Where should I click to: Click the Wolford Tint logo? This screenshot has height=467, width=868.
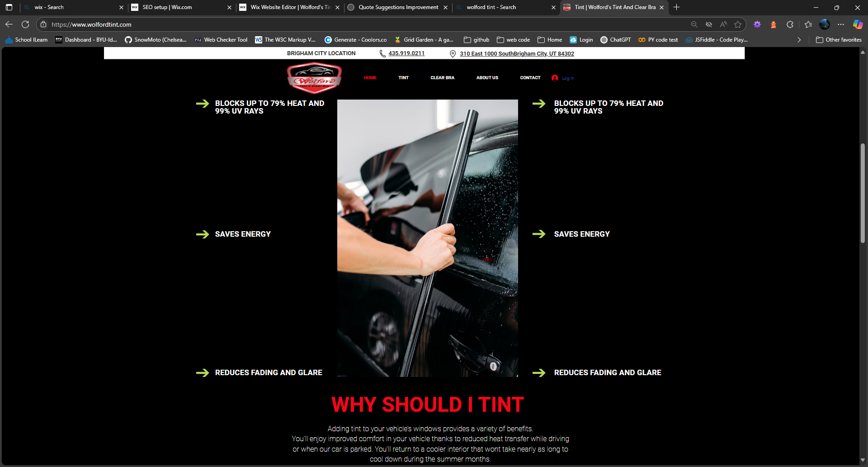point(314,77)
